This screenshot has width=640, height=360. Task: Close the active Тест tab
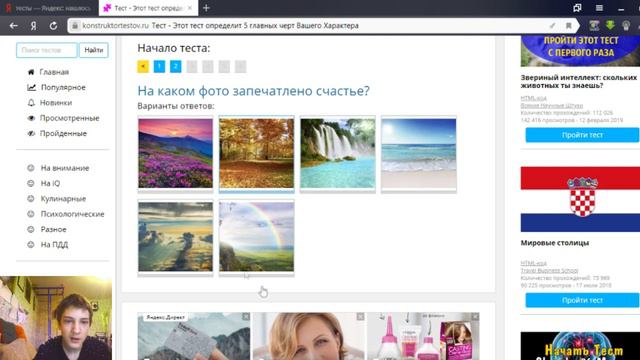click(x=190, y=8)
